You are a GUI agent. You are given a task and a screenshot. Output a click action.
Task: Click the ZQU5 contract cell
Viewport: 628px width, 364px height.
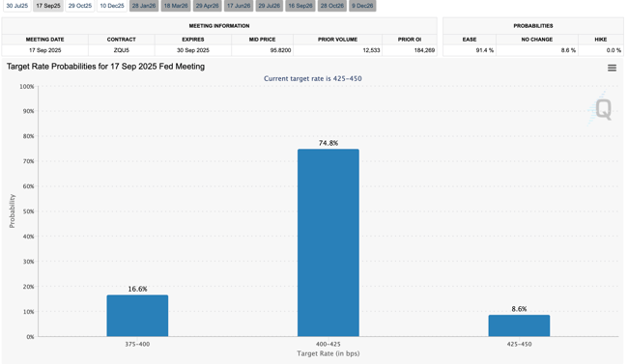click(122, 50)
